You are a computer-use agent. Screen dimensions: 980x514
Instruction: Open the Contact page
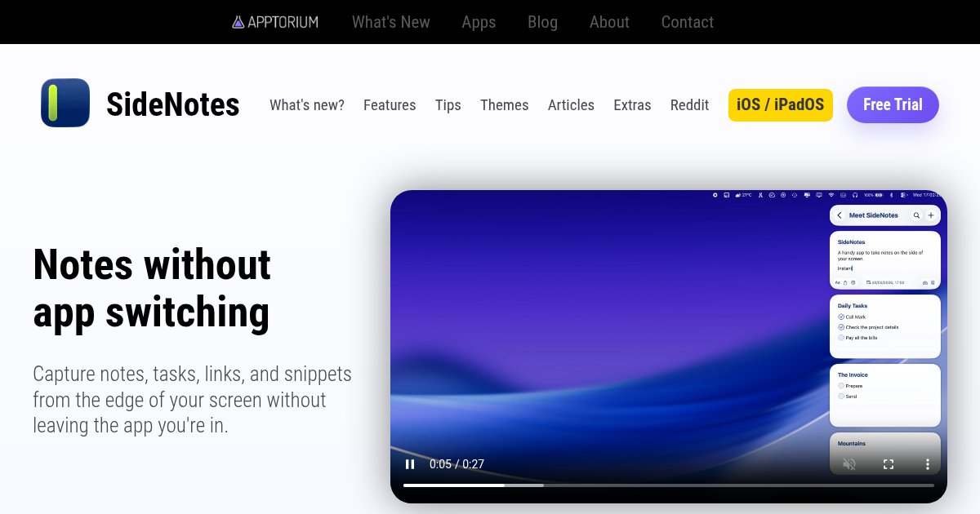click(x=688, y=22)
